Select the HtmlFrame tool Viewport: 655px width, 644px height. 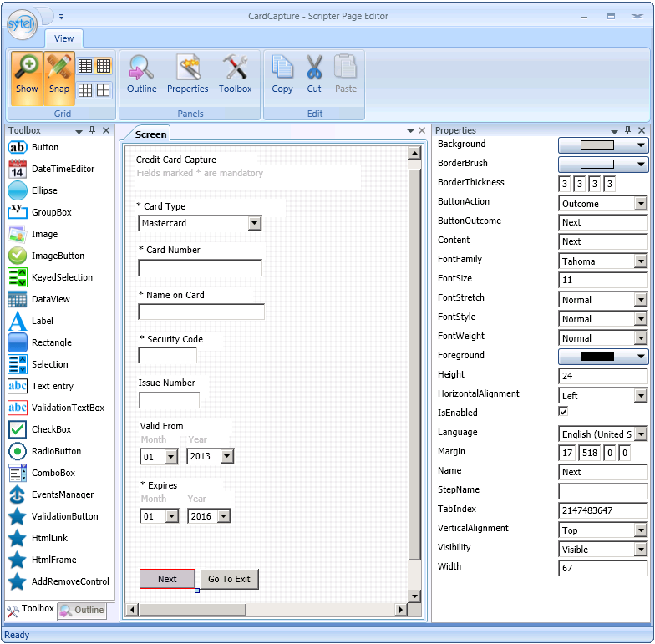click(x=42, y=560)
